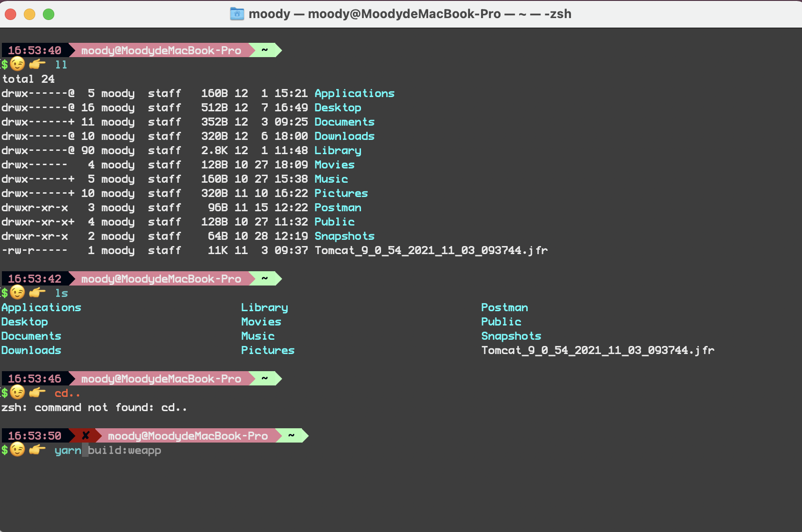Image resolution: width=802 pixels, height=532 pixels.
Task: Click the red X error status icon
Action: click(86, 435)
